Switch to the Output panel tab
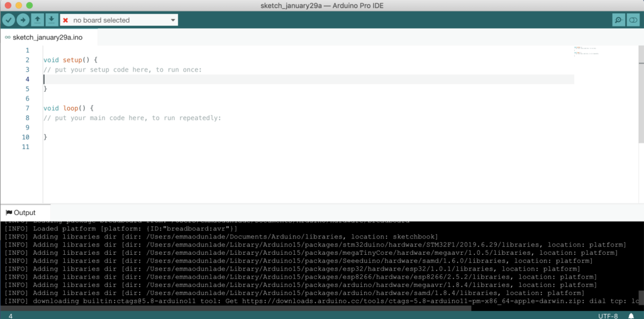 (25, 213)
